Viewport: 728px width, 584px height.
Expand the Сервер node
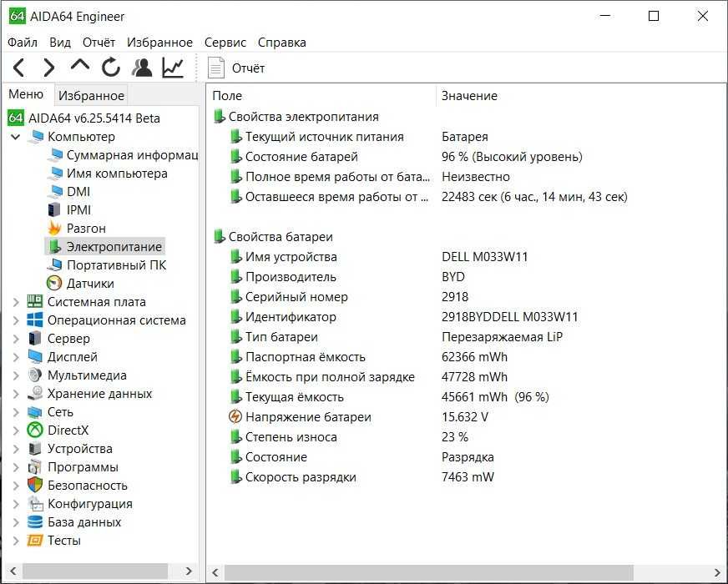15,339
